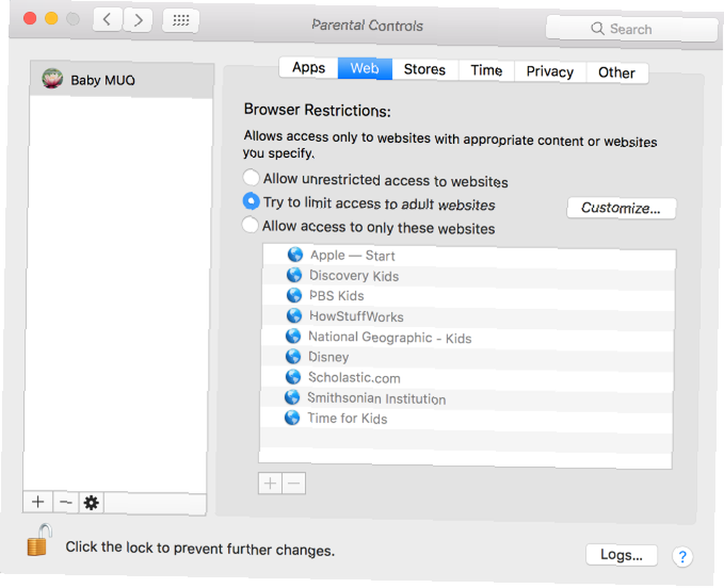Click the Search field in the title bar
This screenshot has height=588, width=724.
tap(631, 29)
